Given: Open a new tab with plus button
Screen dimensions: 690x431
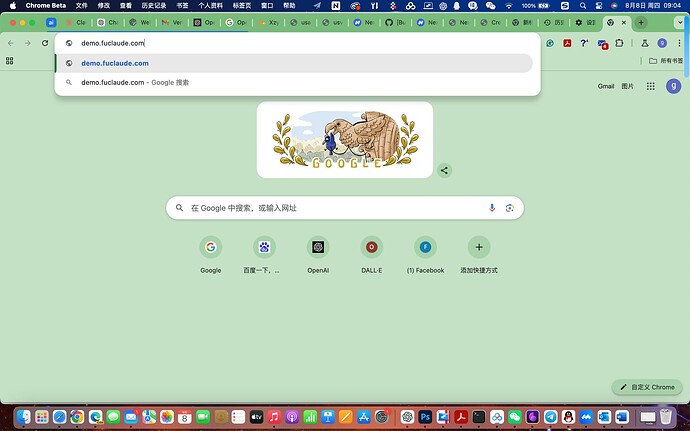Looking at the screenshot, I should click(x=641, y=22).
